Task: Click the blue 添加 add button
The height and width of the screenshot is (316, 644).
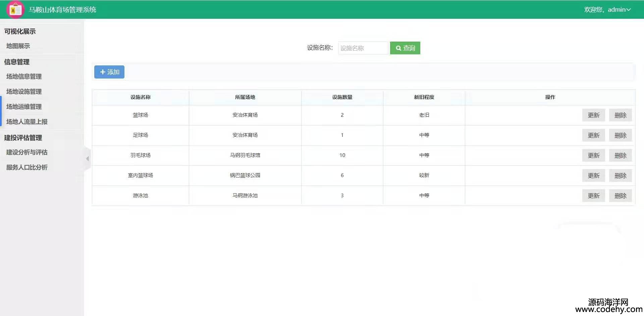Action: [x=109, y=72]
